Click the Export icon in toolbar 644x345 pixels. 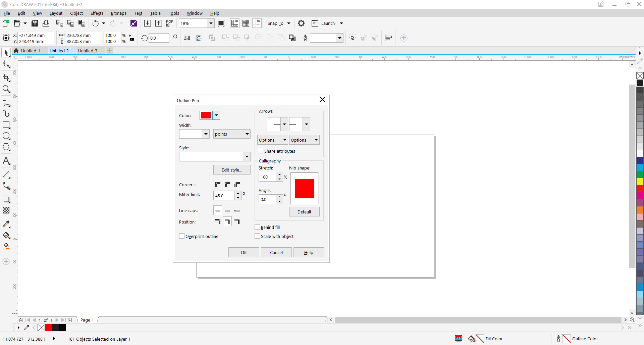(x=158, y=23)
